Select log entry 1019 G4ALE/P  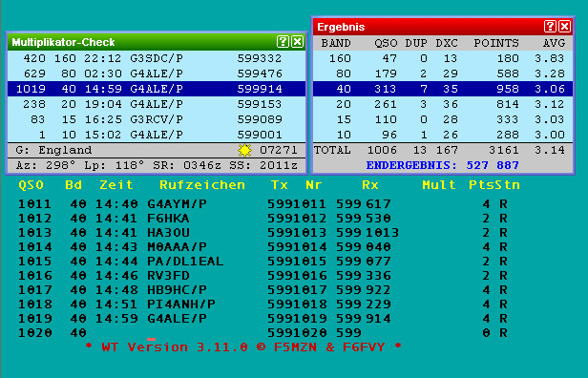click(x=262, y=319)
